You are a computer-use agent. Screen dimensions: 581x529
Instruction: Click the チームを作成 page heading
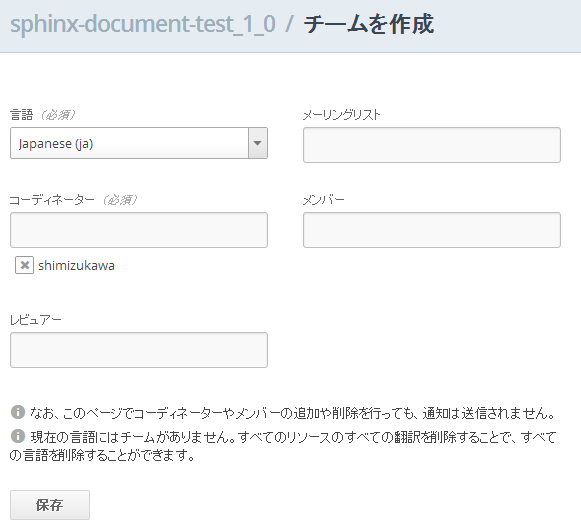click(369, 24)
